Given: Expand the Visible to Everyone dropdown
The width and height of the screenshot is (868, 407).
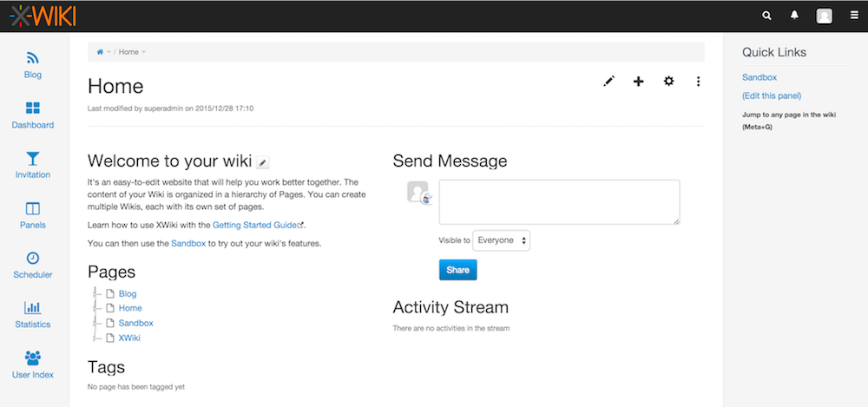Looking at the screenshot, I should [x=501, y=240].
